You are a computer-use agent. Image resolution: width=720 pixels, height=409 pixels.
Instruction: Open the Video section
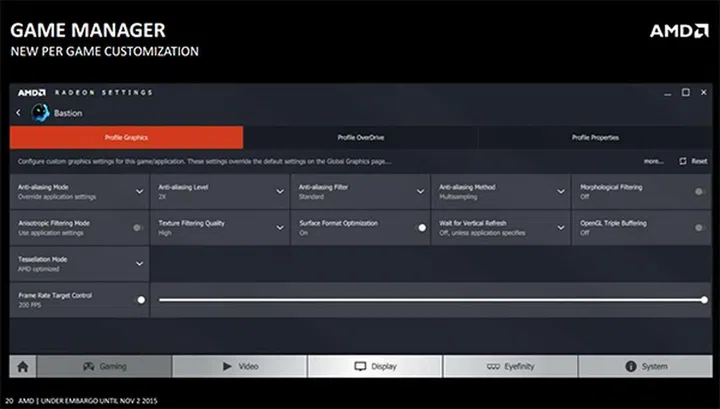[240, 366]
